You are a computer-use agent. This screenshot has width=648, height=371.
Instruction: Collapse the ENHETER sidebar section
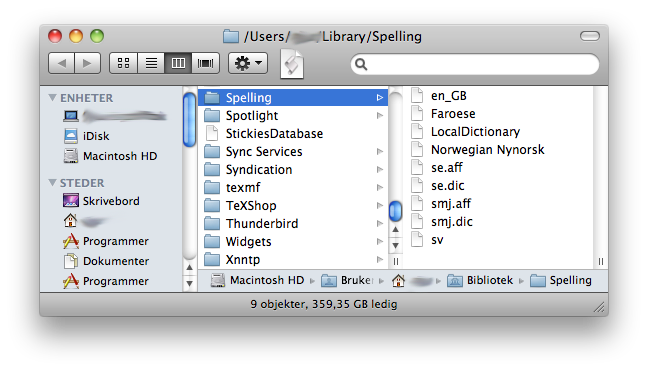[52, 98]
